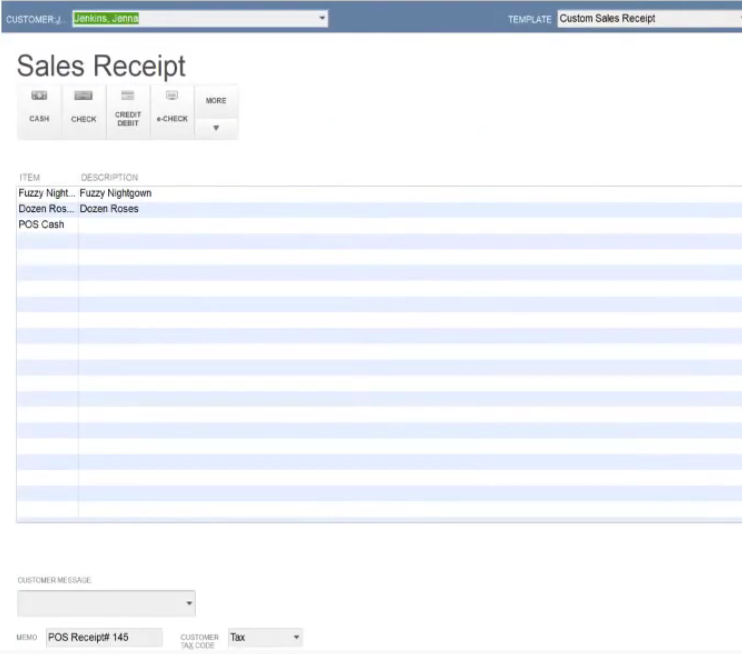Click the ITEM column header
Screen dimensions: 742x654
(30, 177)
